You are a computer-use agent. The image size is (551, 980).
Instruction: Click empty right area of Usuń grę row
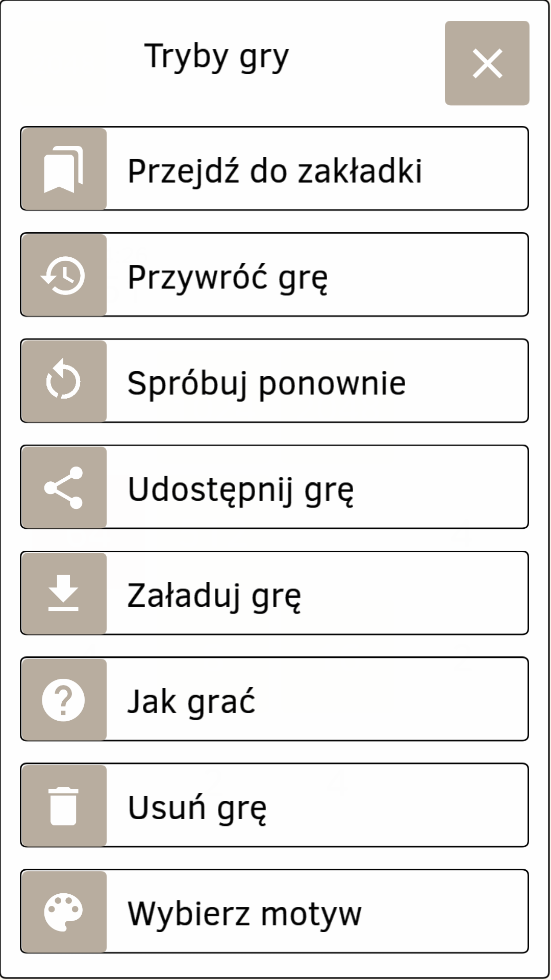(x=434, y=805)
